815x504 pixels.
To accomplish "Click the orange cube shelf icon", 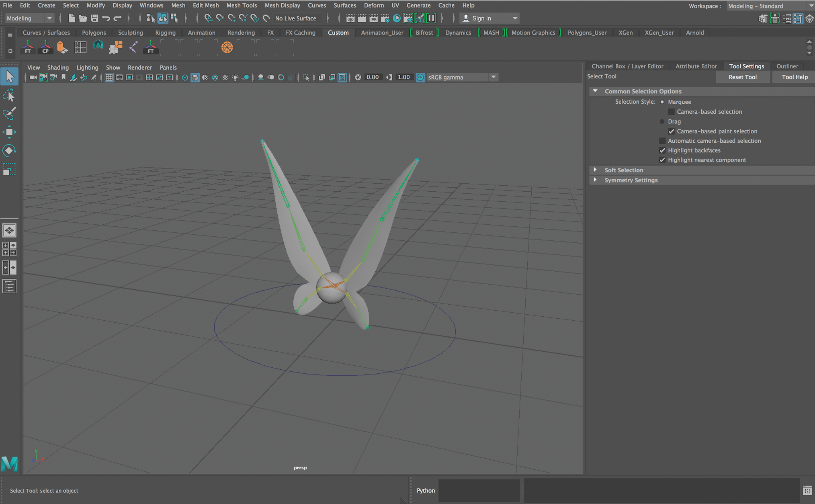I will [x=62, y=47].
